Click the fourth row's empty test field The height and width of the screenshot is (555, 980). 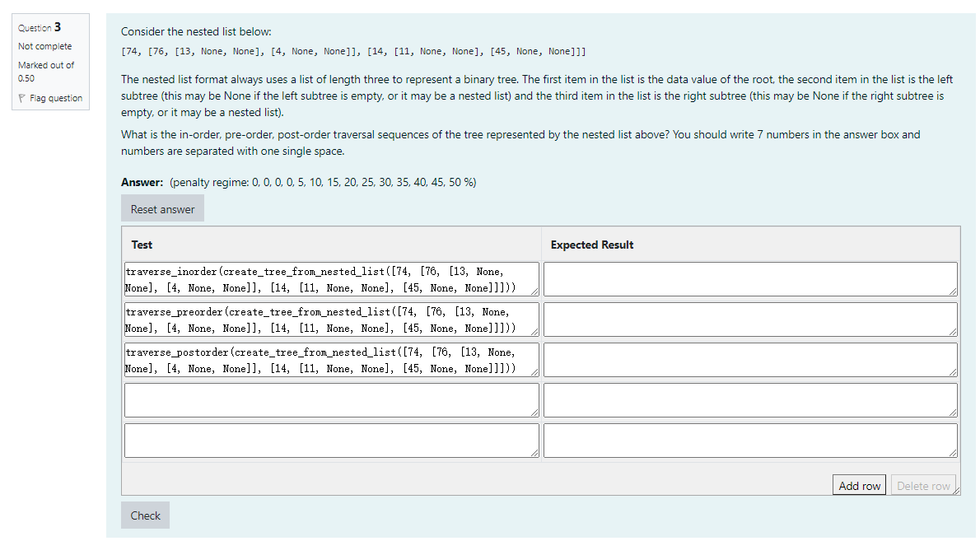pos(331,400)
